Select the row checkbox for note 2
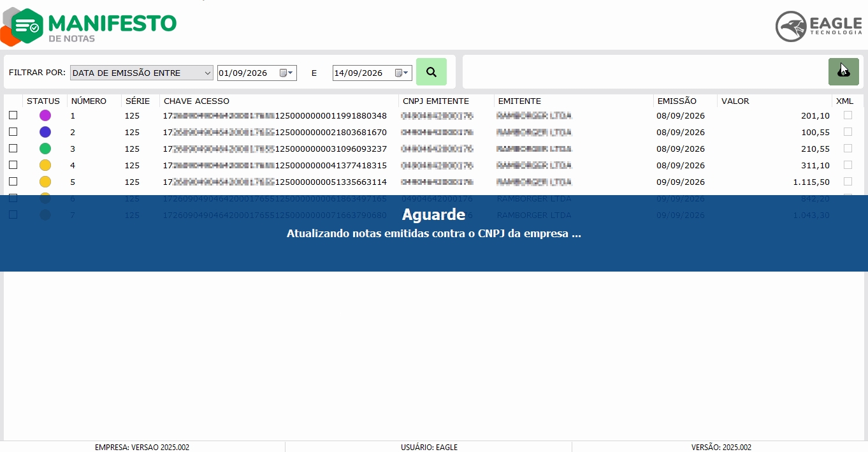Image resolution: width=868 pixels, height=452 pixels. pyautogui.click(x=13, y=132)
